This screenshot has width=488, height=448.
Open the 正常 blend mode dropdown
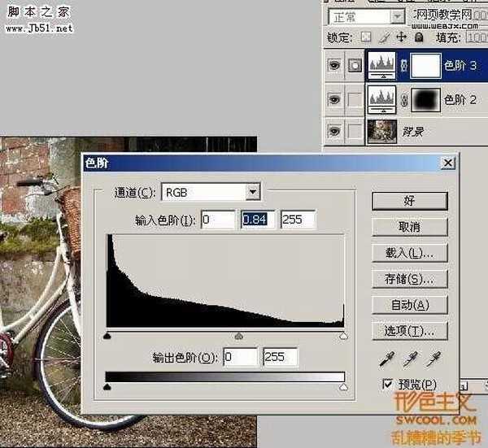pyautogui.click(x=398, y=16)
